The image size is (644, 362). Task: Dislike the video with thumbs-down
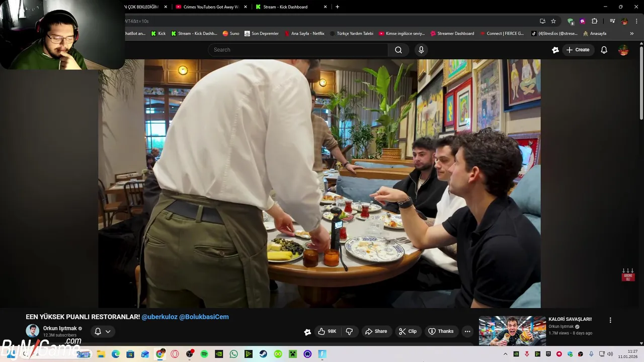coord(349,331)
